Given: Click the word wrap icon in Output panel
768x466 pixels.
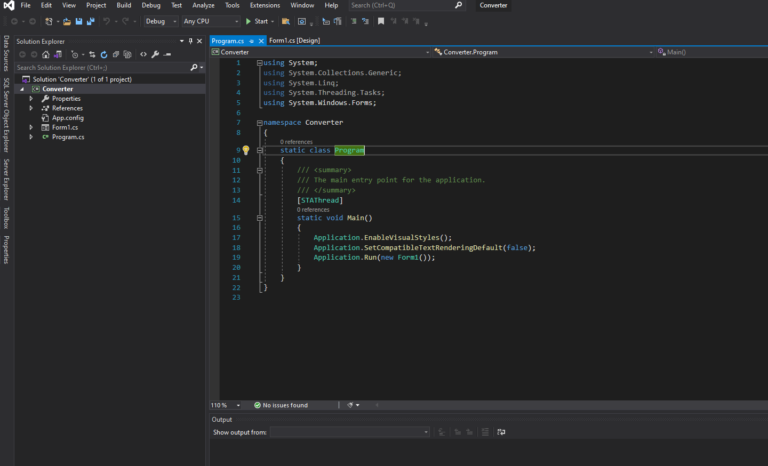Looking at the screenshot, I should tap(501, 432).
